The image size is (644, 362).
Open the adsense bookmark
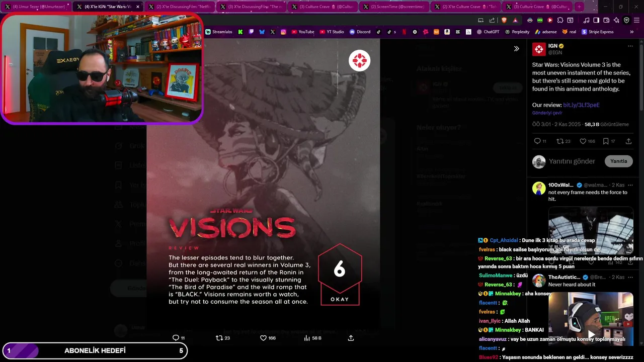coord(546,32)
